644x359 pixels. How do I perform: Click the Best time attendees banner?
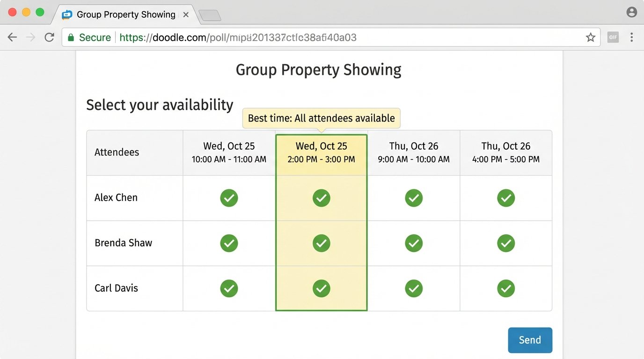tap(321, 118)
